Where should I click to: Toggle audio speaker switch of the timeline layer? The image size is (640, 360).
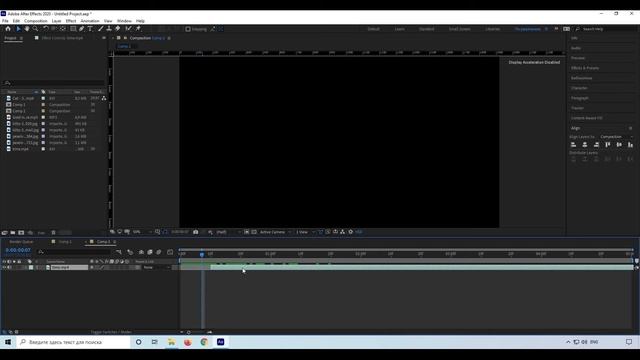(x=9, y=267)
